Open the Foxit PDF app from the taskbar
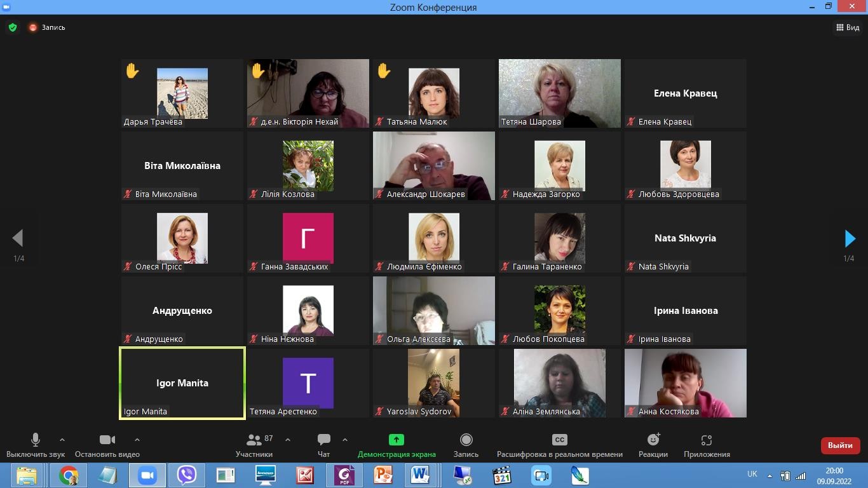 tap(344, 475)
